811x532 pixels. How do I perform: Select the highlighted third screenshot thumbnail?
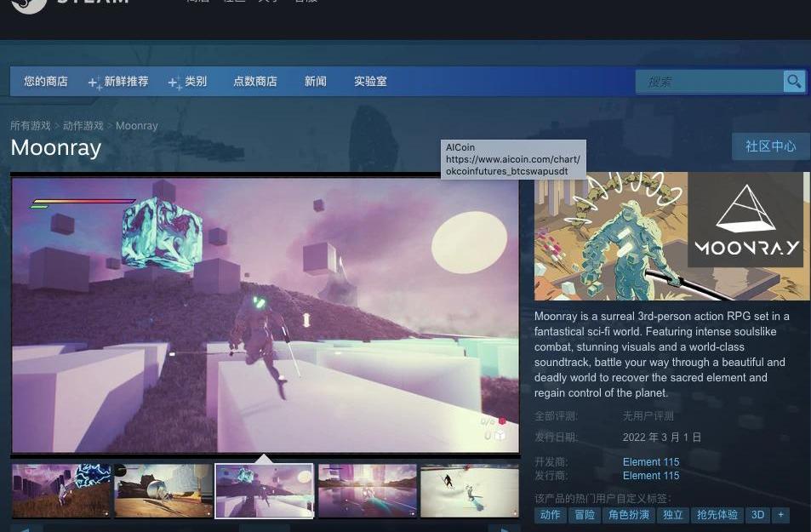265,490
